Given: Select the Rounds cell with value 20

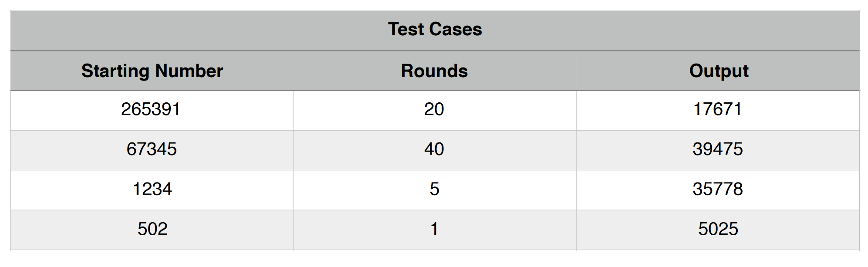Looking at the screenshot, I should pos(435,111).
